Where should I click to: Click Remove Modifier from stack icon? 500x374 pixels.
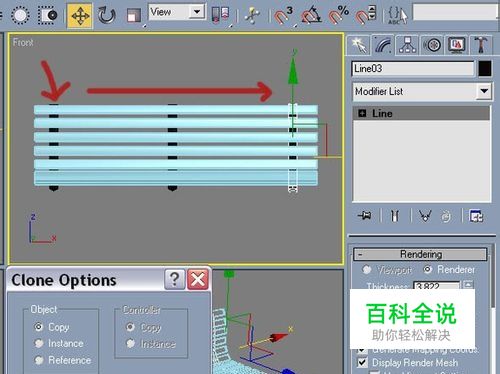click(446, 216)
